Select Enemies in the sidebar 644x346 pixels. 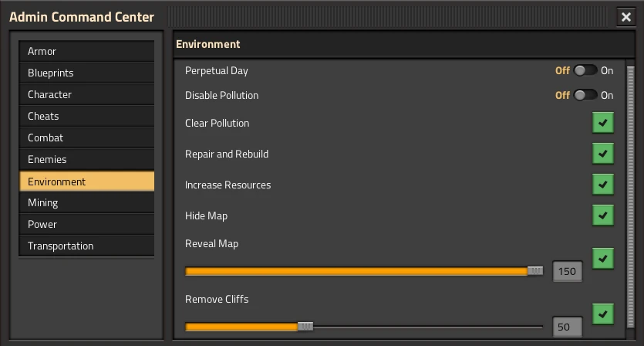click(86, 159)
